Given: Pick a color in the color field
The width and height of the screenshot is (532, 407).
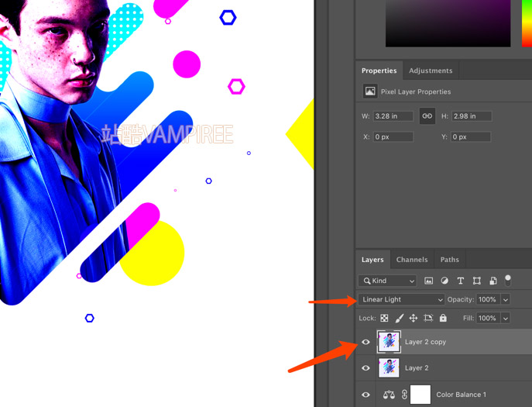Looking at the screenshot, I should [x=448, y=23].
